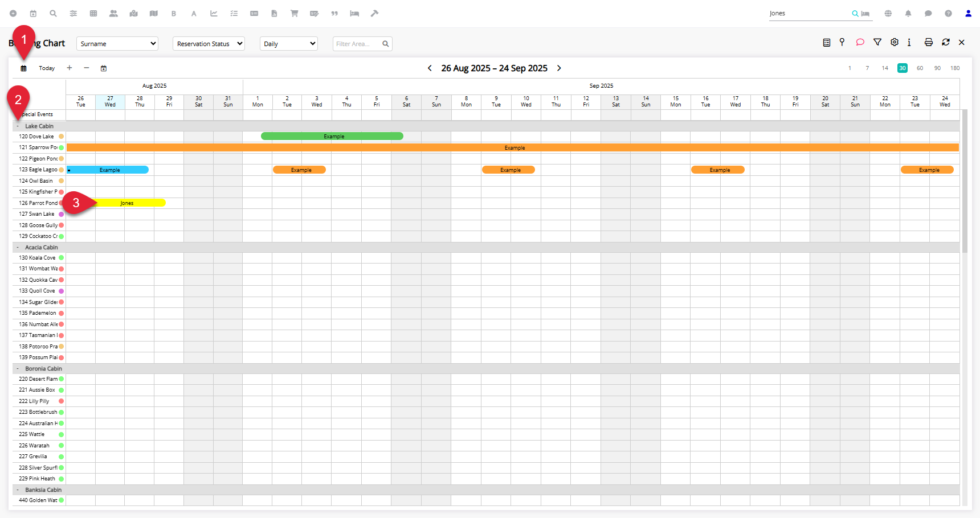Click the vertical scrollbar of the chart

point(965,181)
